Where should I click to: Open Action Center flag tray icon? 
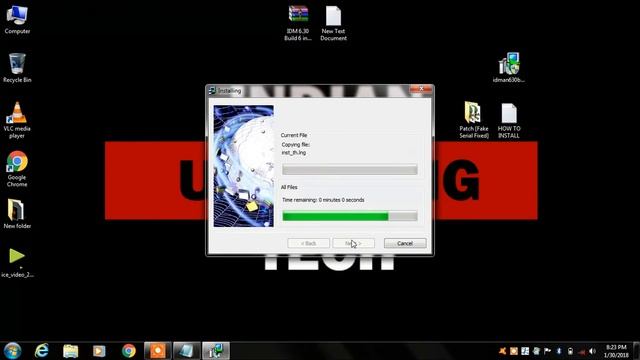click(x=547, y=351)
